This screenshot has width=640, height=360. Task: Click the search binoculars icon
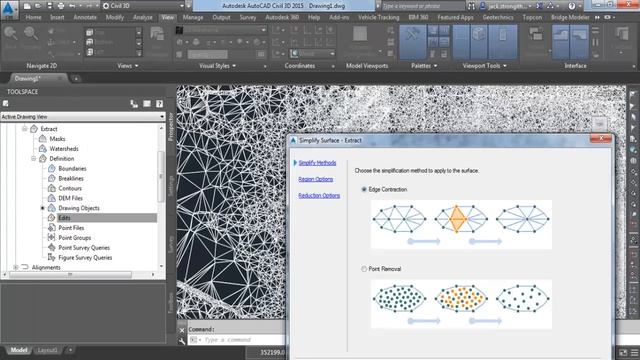pyautogui.click(x=471, y=6)
